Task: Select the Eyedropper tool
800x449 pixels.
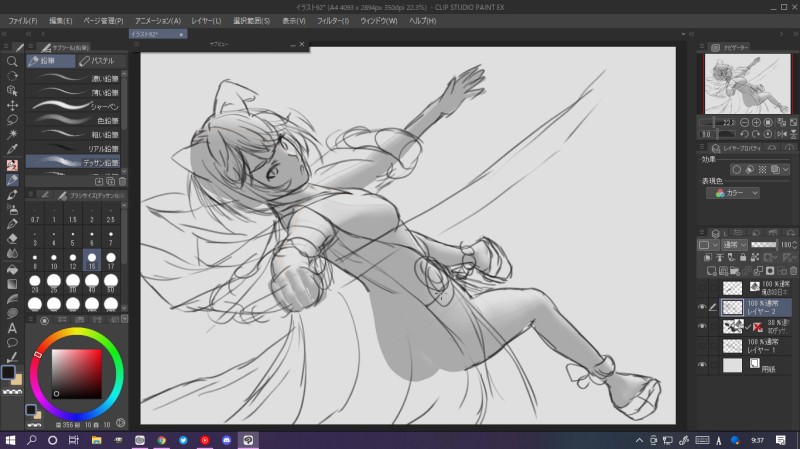Action: click(12, 149)
